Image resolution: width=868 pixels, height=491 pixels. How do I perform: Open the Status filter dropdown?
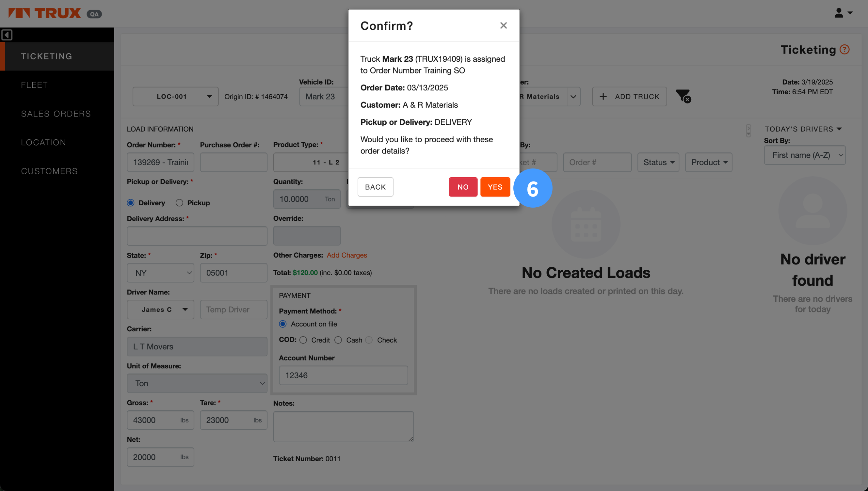658,162
